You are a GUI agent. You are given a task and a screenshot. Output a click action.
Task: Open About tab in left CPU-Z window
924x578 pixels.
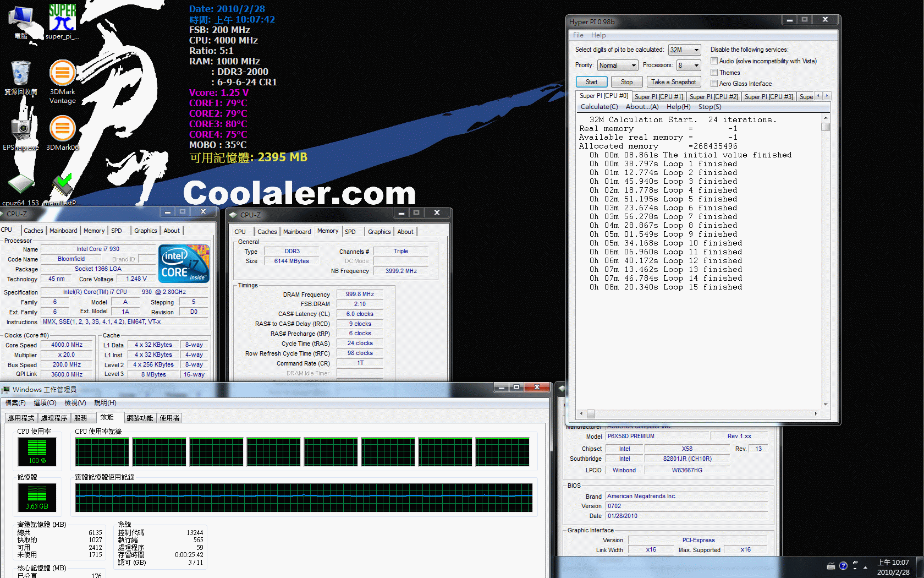172,231
